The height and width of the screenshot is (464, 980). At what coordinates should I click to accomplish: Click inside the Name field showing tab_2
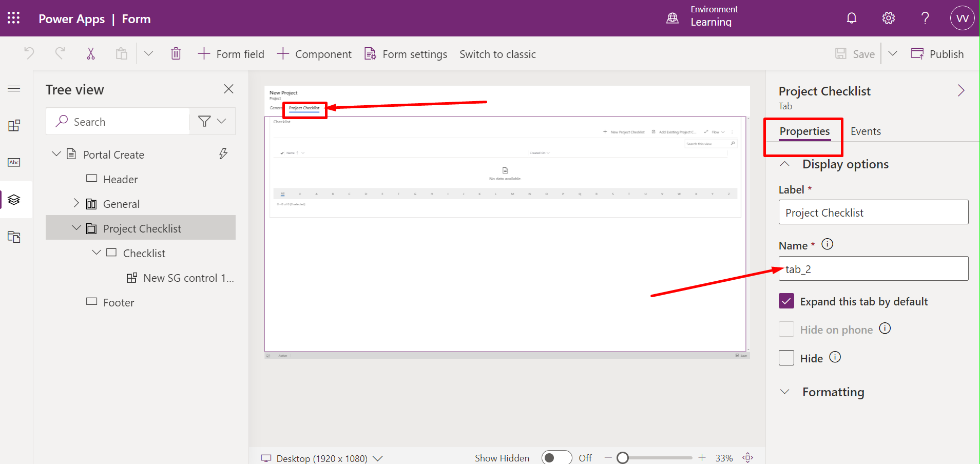tap(873, 268)
